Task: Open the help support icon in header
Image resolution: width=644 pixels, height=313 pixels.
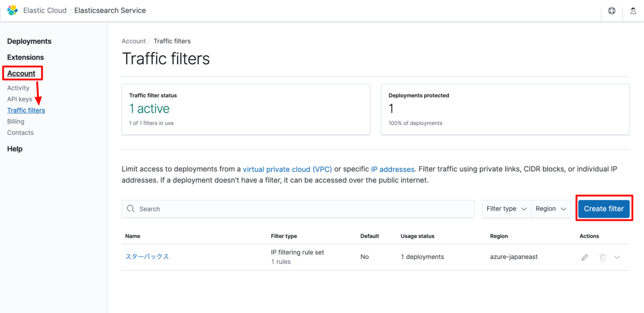Action: (612, 11)
